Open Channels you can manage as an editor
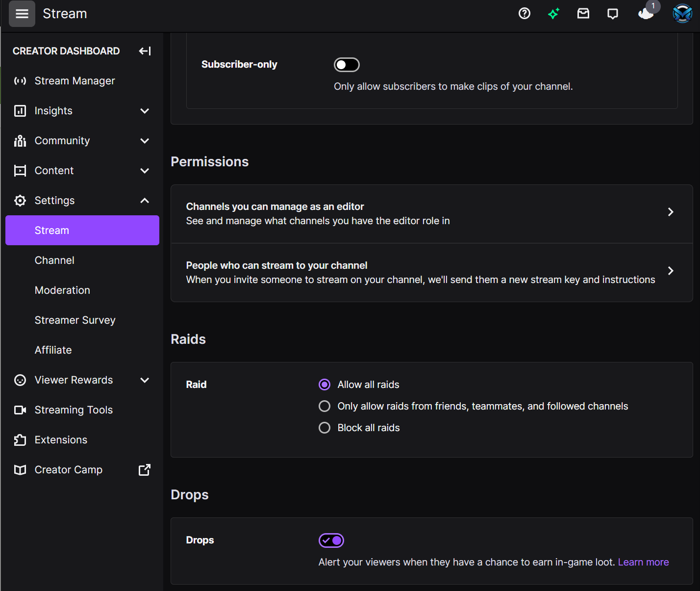 pyautogui.click(x=431, y=214)
